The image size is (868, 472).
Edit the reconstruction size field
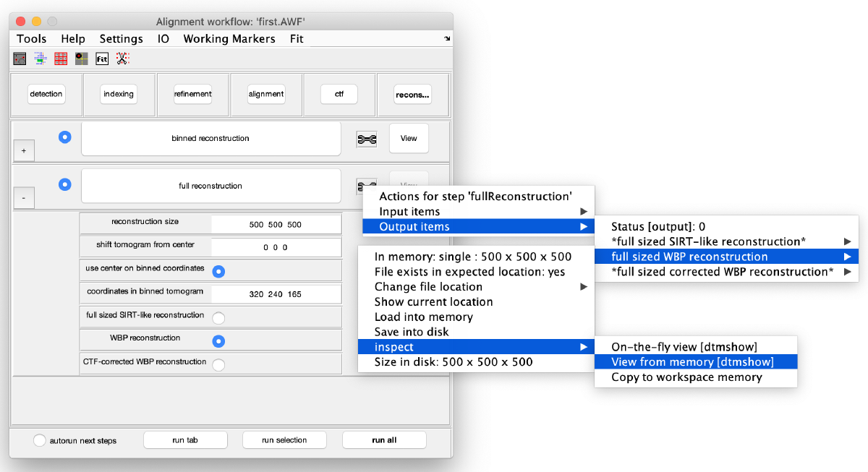pos(276,223)
